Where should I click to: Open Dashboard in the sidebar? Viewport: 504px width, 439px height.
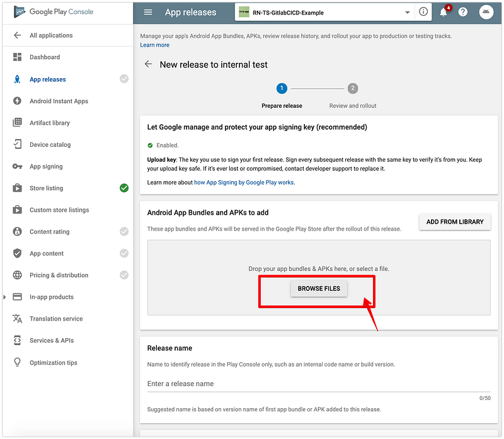pyautogui.click(x=45, y=57)
